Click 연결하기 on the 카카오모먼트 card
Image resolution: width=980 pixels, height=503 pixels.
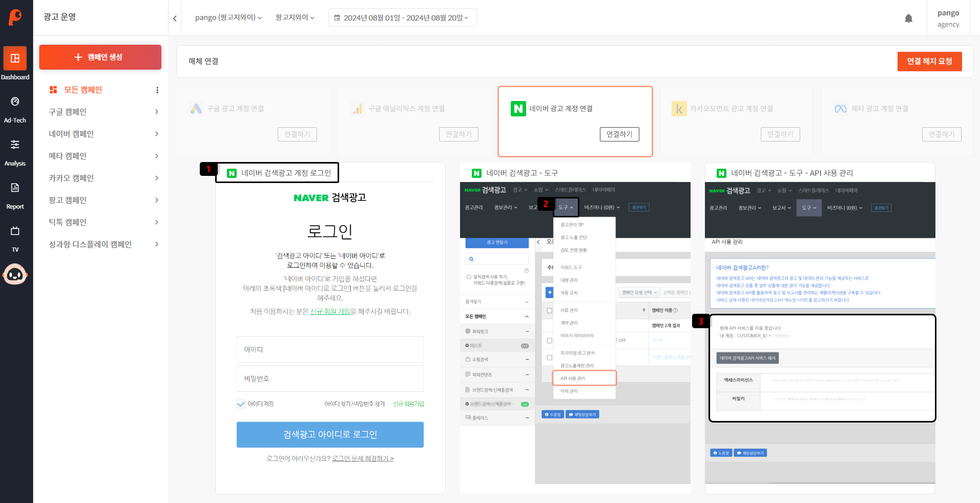point(780,134)
